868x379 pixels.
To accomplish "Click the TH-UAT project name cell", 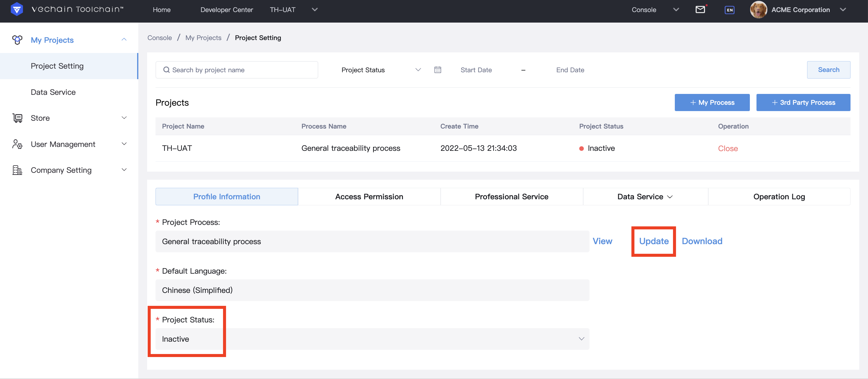I will click(177, 148).
